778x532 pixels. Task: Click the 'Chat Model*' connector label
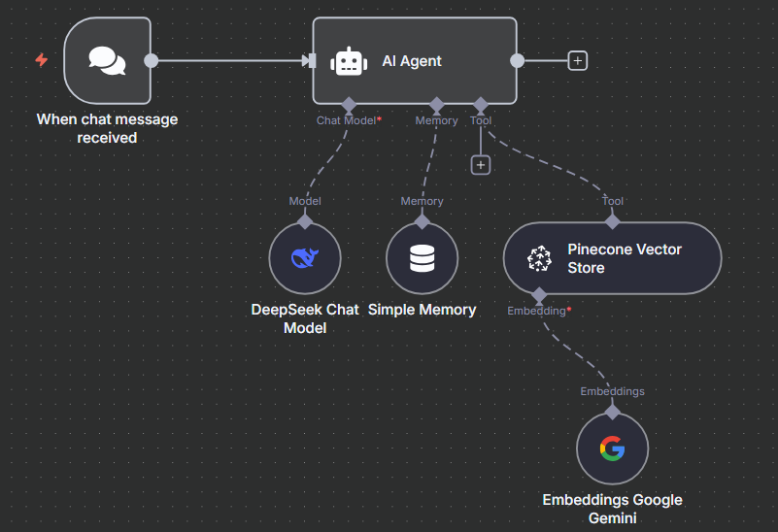349,120
